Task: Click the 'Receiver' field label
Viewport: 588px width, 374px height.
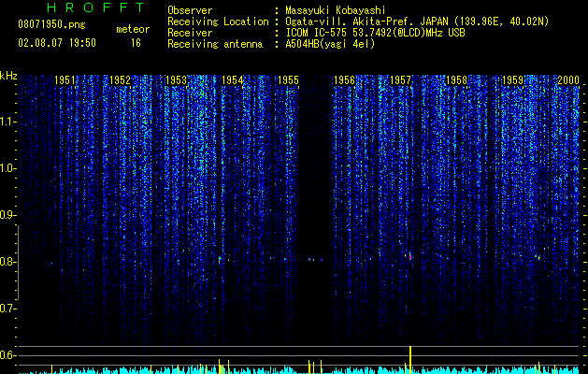Action: 190,33
